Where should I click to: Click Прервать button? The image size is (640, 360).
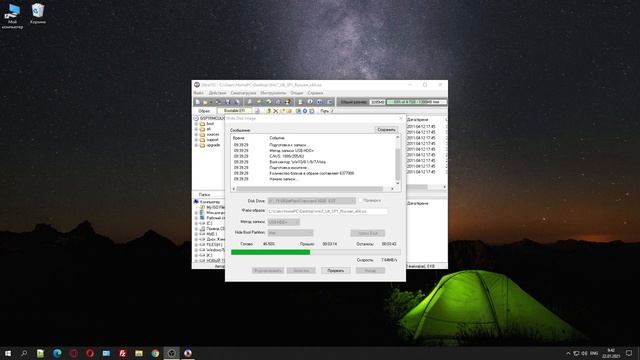point(336,271)
